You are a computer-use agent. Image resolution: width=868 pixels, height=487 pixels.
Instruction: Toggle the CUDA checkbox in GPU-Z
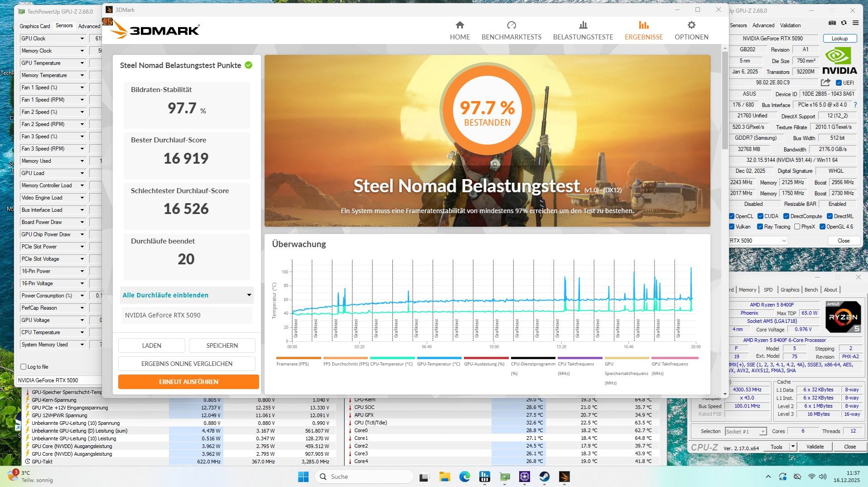point(760,216)
